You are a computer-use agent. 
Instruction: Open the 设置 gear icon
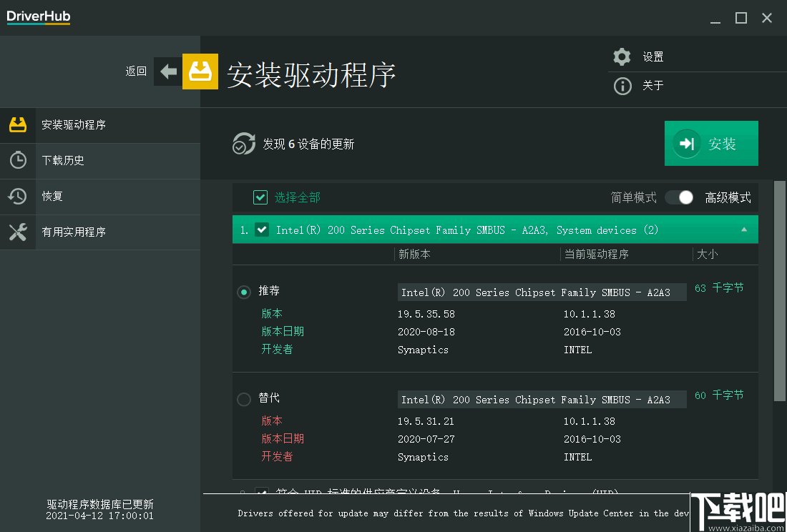622,56
